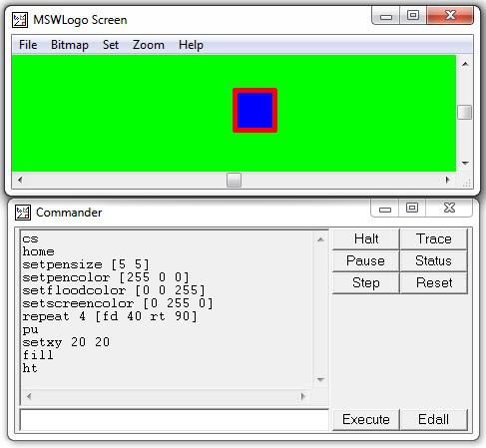Click the horizontal scrollbar thumb of the canvas
486x448 pixels.
(x=234, y=181)
